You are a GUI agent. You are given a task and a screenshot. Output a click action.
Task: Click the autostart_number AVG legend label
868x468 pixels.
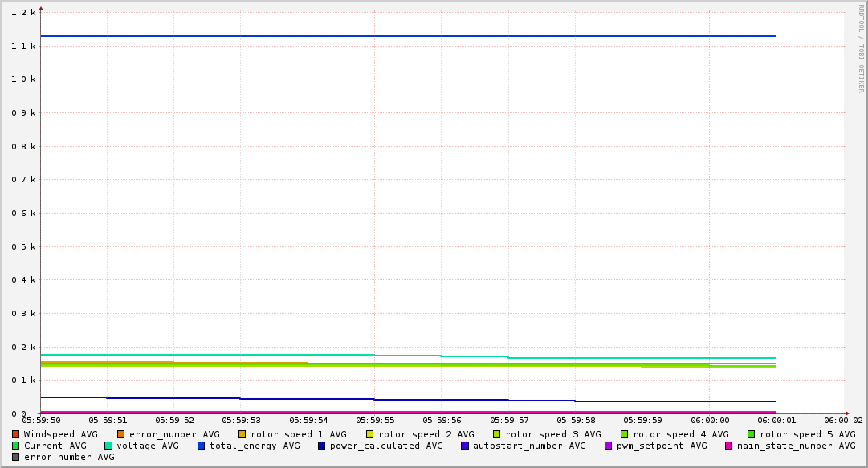529,446
